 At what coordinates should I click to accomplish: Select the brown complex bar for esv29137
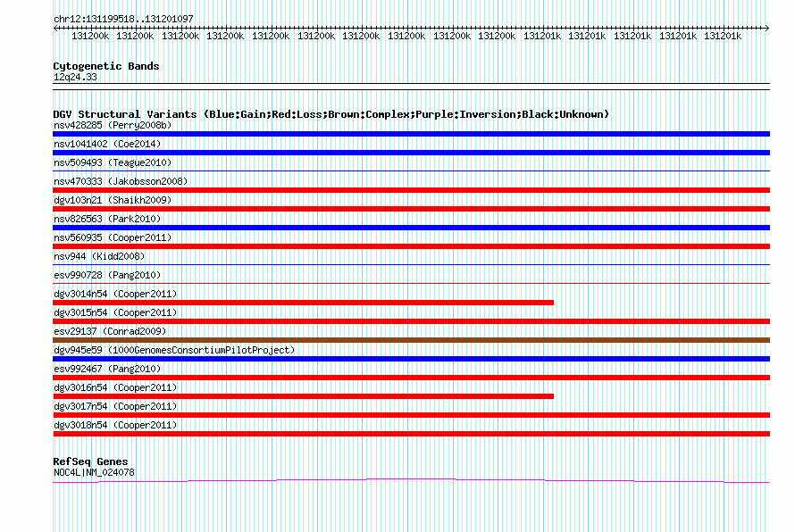pyautogui.click(x=411, y=340)
